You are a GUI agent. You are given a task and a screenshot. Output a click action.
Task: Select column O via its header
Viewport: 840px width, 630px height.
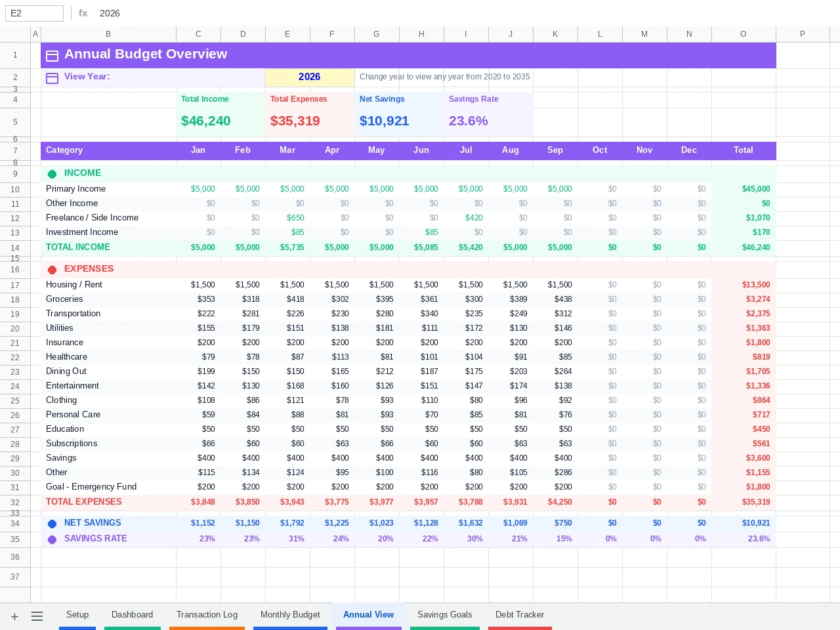point(744,34)
